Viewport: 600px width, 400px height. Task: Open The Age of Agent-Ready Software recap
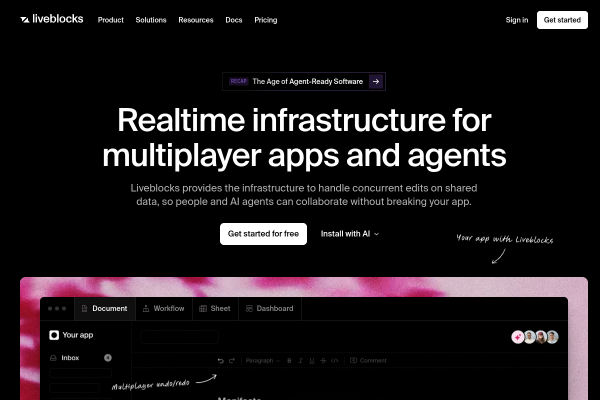304,82
